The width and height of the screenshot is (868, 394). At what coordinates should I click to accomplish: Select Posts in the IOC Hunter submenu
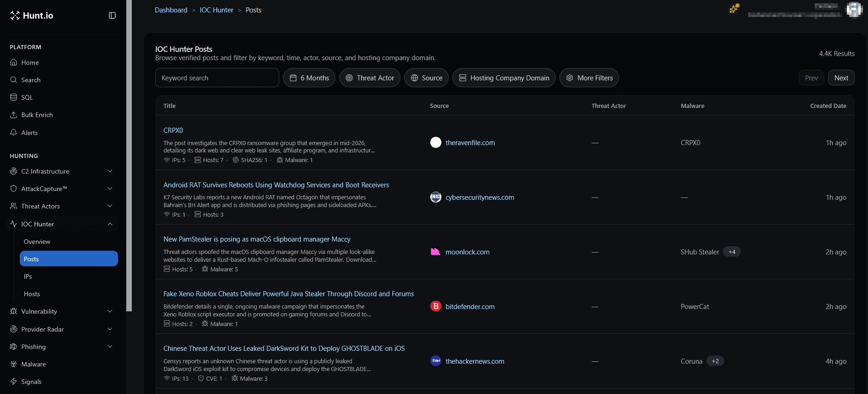tap(69, 259)
